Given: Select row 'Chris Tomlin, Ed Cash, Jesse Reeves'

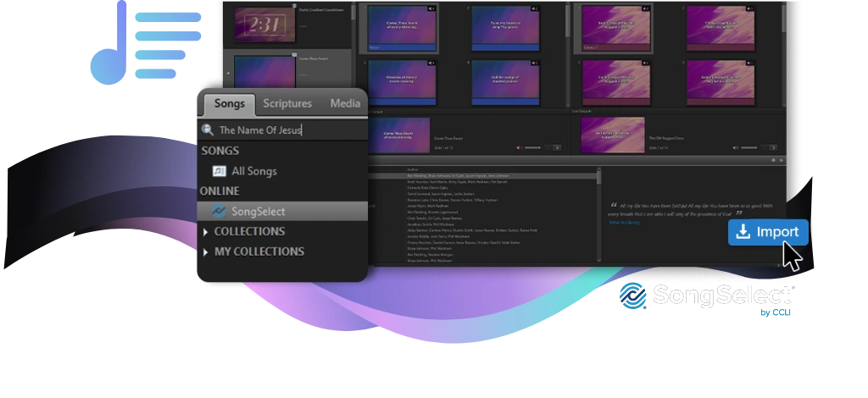Looking at the screenshot, I should coord(484,218).
